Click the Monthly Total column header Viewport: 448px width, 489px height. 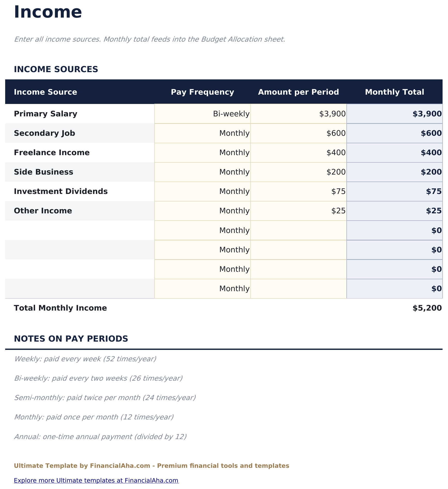pyautogui.click(x=394, y=92)
